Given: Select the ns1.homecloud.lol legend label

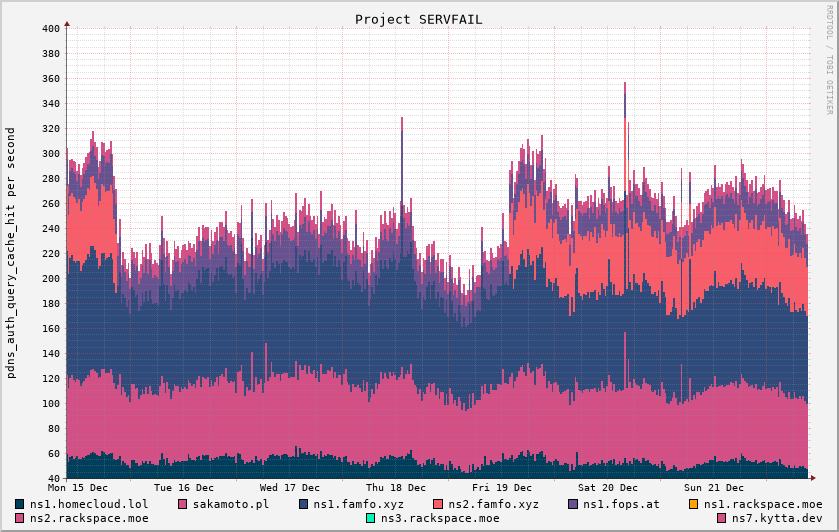Looking at the screenshot, I should pos(89,504).
